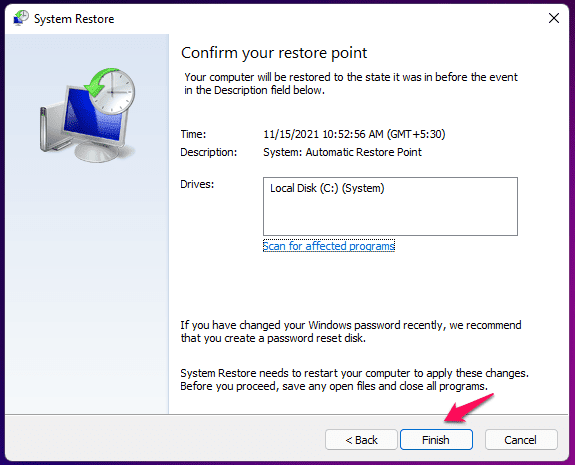The width and height of the screenshot is (575, 465).
Task: Click the Time: label
Action: 193,134
